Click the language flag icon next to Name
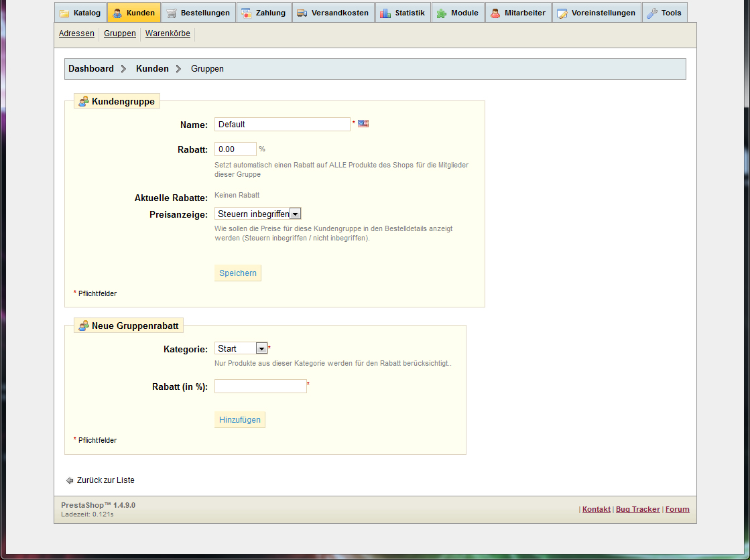The width and height of the screenshot is (750, 560). coord(363,123)
